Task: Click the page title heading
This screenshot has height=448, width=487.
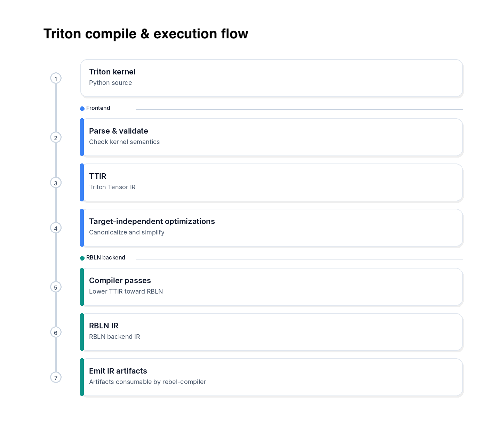Action: pos(146,34)
